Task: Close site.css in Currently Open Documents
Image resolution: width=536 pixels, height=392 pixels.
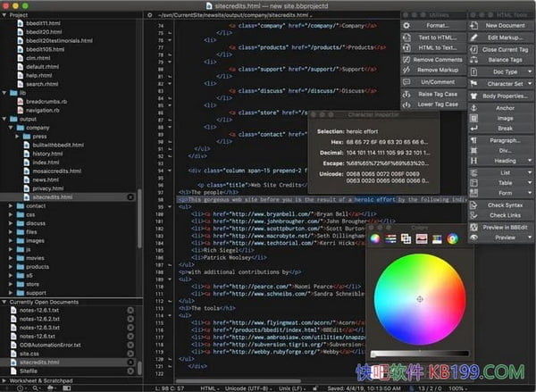Action: 130,354
